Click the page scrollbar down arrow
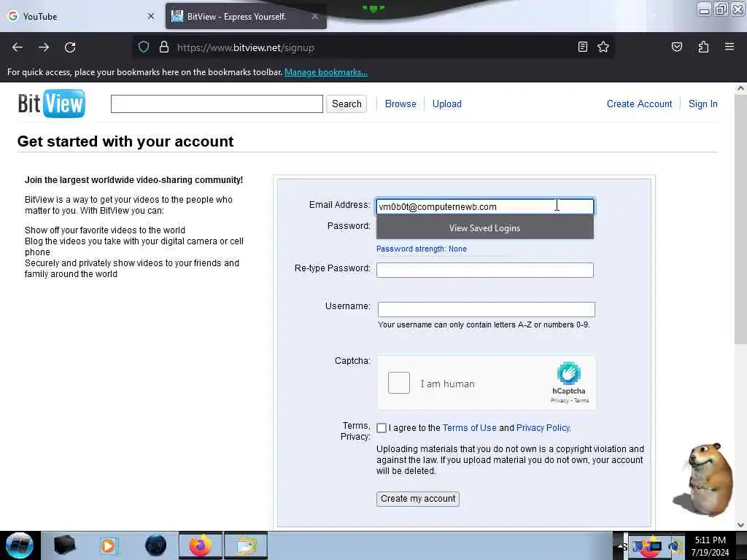This screenshot has height=560, width=747. pyautogui.click(x=740, y=525)
